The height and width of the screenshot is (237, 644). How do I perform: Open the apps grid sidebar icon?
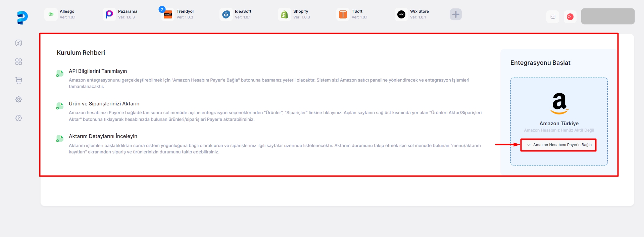[19, 62]
